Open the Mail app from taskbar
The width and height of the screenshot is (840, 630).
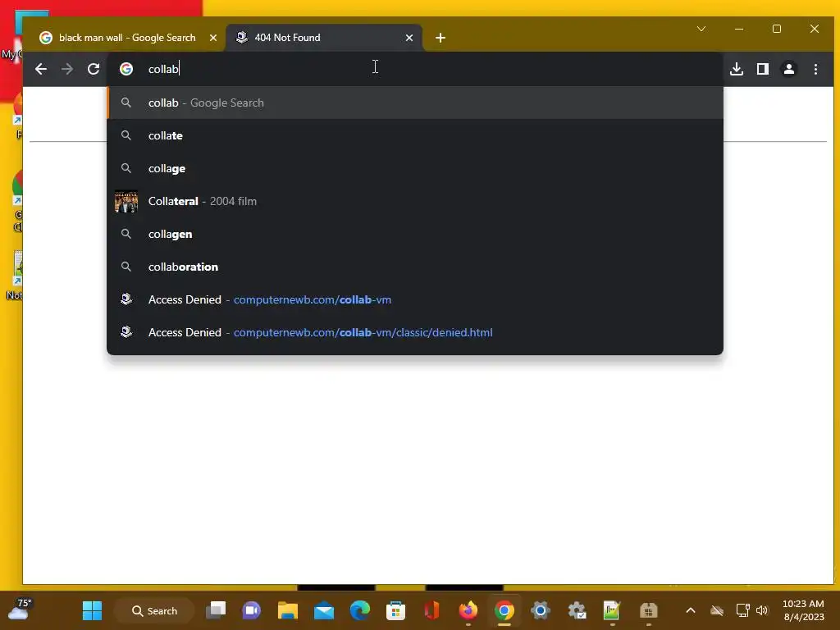[324, 610]
